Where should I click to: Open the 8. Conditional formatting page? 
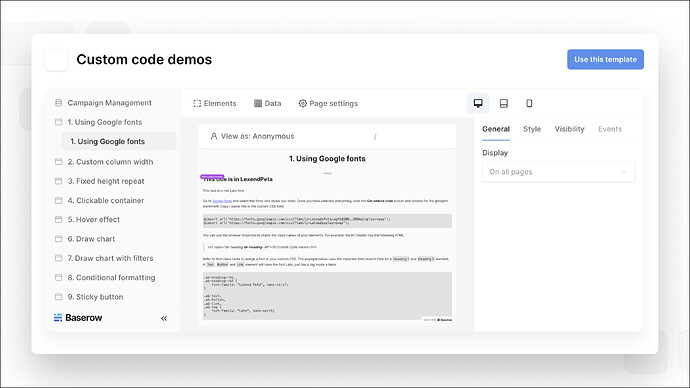click(x=111, y=278)
